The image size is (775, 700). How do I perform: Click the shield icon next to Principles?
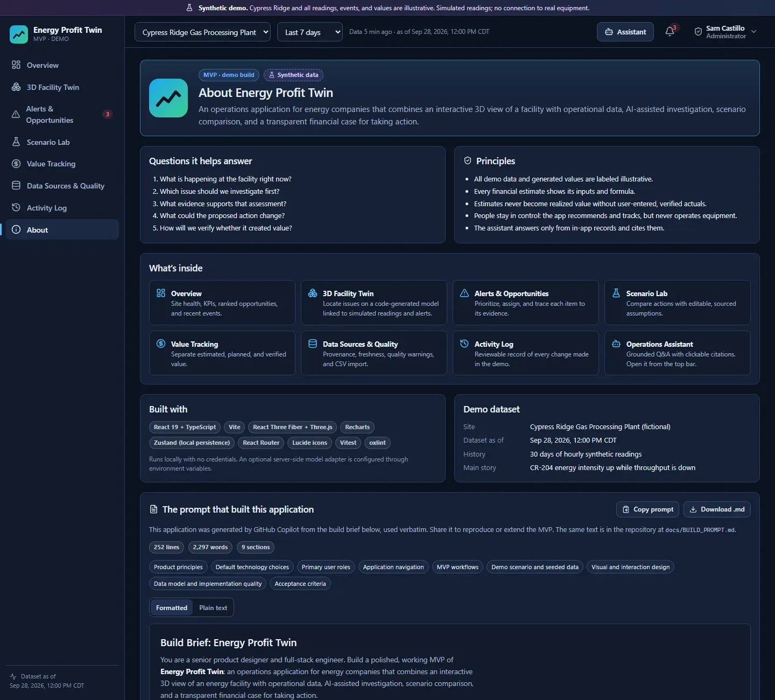pyautogui.click(x=468, y=161)
